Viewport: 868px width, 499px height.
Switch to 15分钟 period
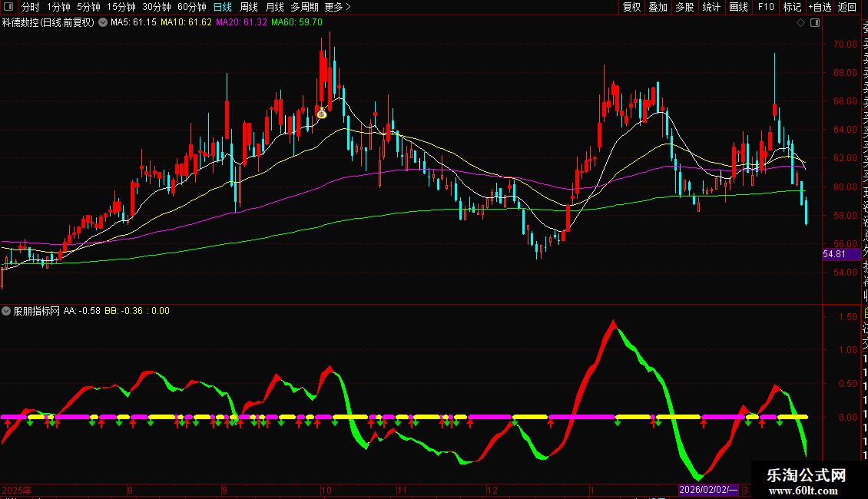121,7
